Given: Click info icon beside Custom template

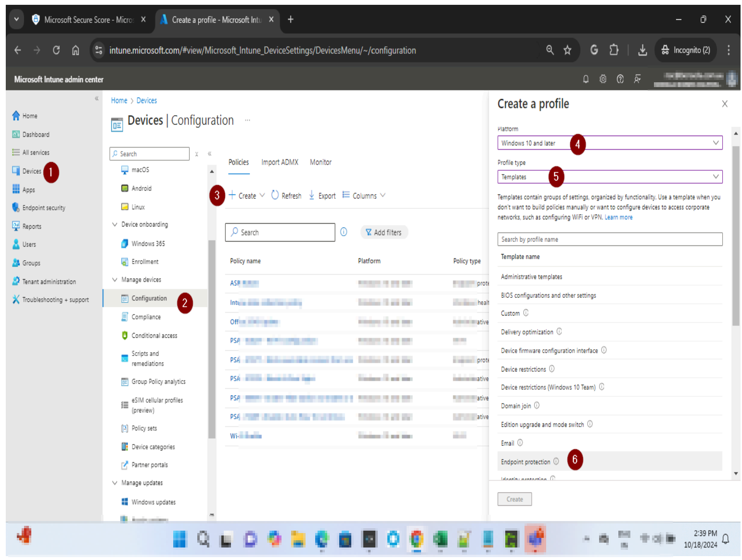Looking at the screenshot, I should coord(526,313).
